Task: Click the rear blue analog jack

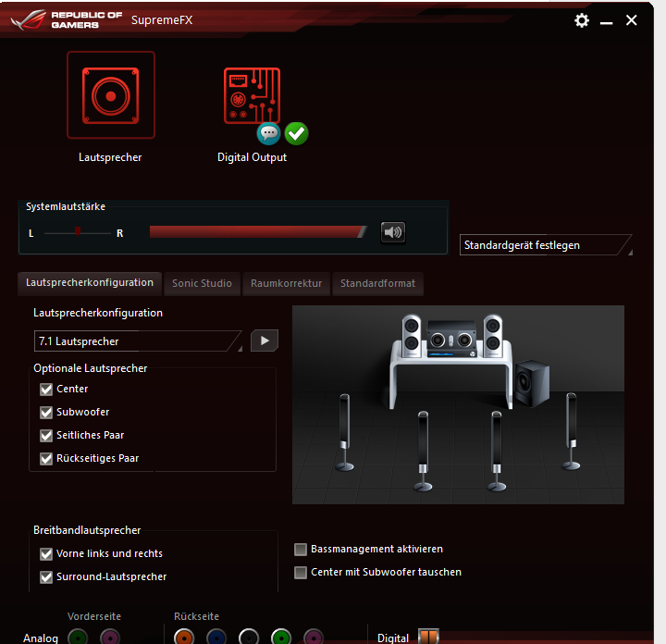Action: tap(216, 638)
